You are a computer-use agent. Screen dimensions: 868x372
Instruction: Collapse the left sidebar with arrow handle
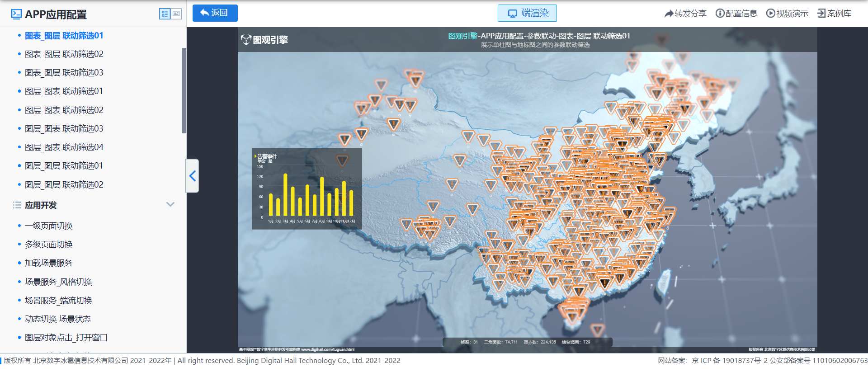click(x=193, y=176)
